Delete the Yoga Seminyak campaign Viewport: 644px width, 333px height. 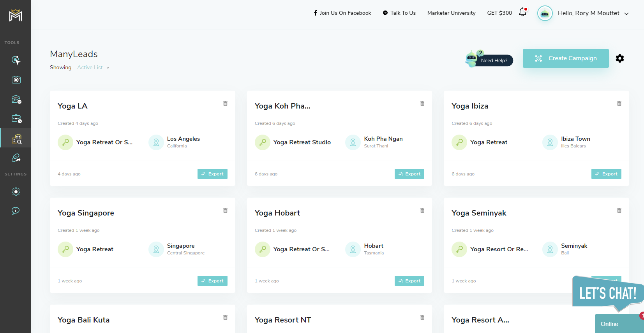[619, 210]
